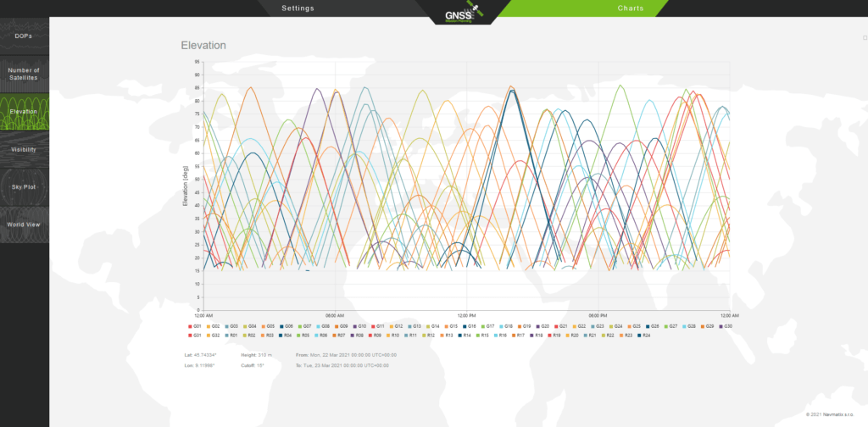Open the Visibility chart panel

24,149
